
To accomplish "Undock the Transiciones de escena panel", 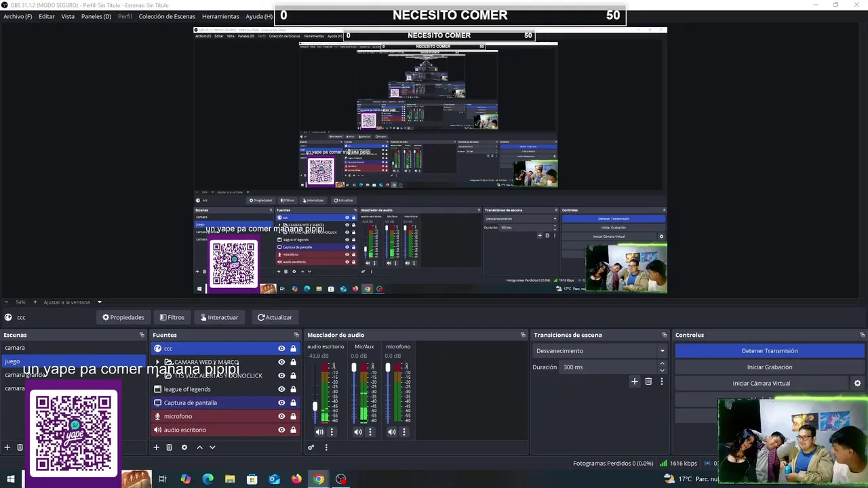I will pyautogui.click(x=665, y=335).
